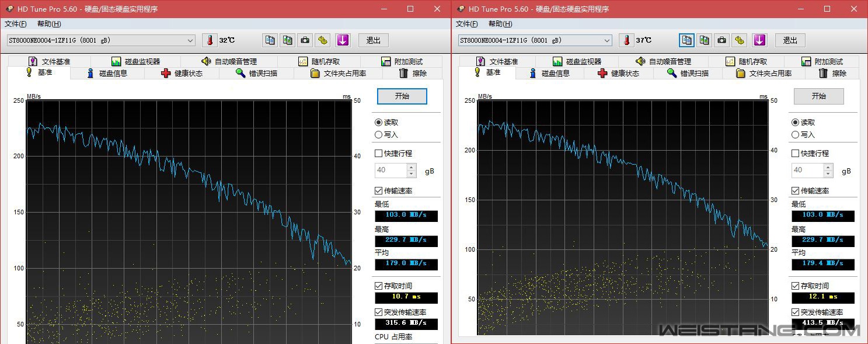868x344 pixels.
Task: Open drive selector dropdown in right window
Action: (x=535, y=40)
